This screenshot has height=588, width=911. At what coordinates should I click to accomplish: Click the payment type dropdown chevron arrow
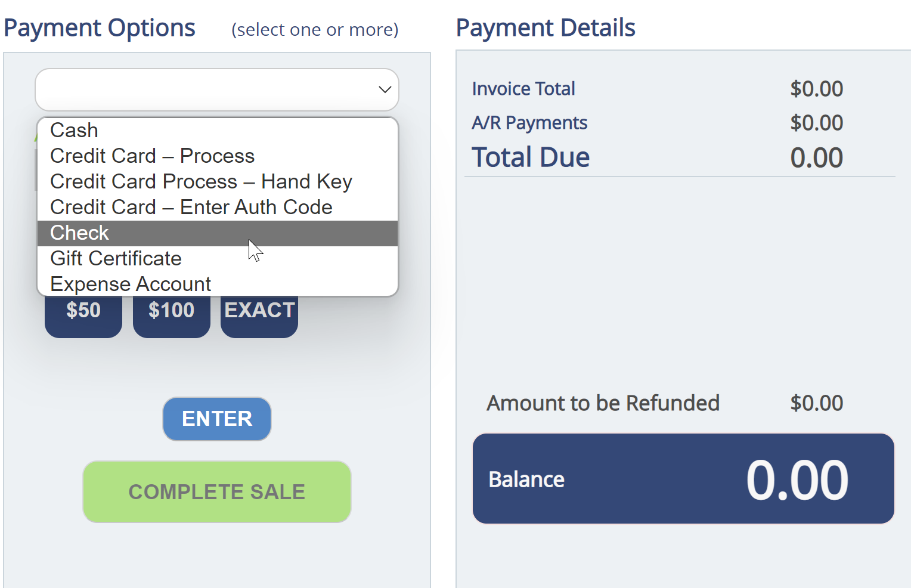(x=385, y=90)
